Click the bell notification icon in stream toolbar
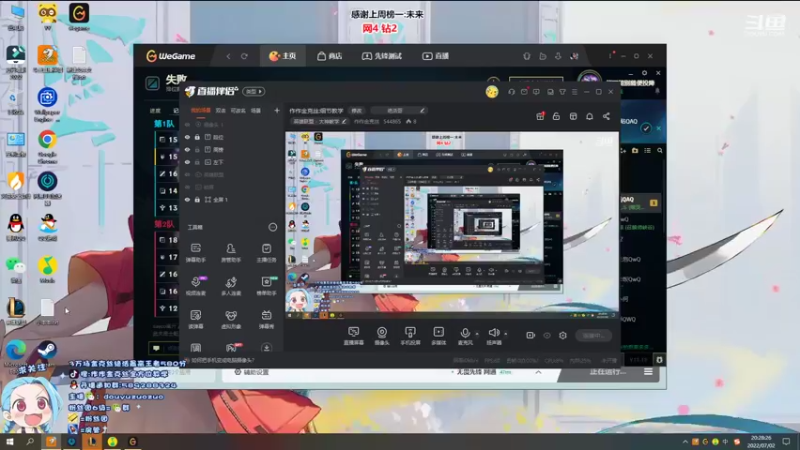Screen dimensions: 800x450 click(x=589, y=116)
